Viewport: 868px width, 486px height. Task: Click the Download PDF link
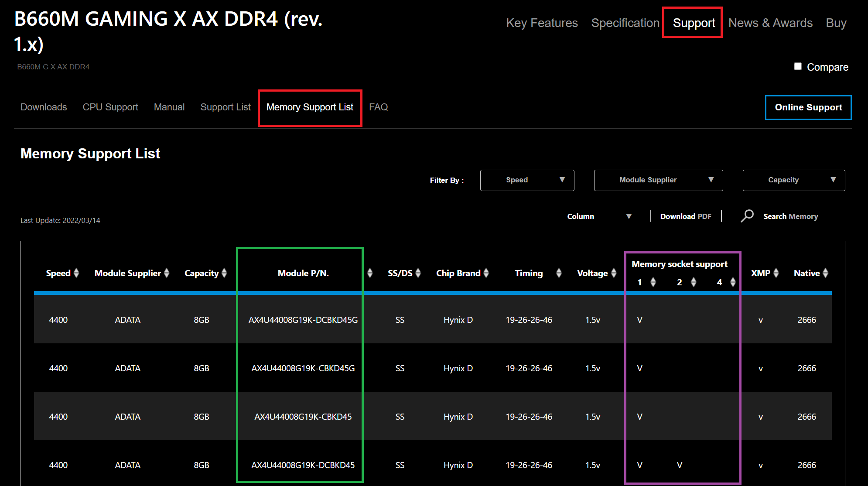pyautogui.click(x=686, y=216)
